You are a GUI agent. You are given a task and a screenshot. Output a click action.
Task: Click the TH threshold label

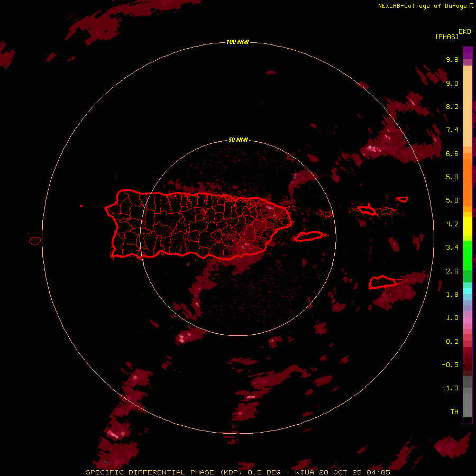(454, 412)
